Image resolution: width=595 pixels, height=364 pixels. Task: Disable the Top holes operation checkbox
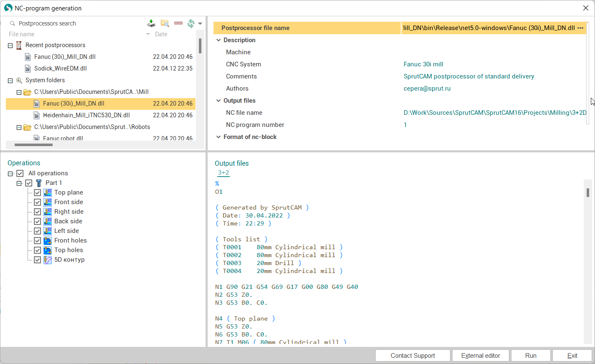point(38,250)
